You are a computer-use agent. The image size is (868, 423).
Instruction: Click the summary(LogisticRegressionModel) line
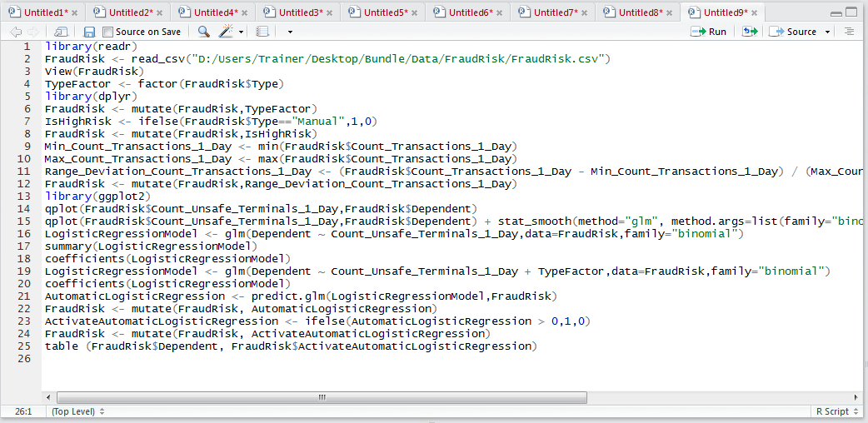pos(151,246)
